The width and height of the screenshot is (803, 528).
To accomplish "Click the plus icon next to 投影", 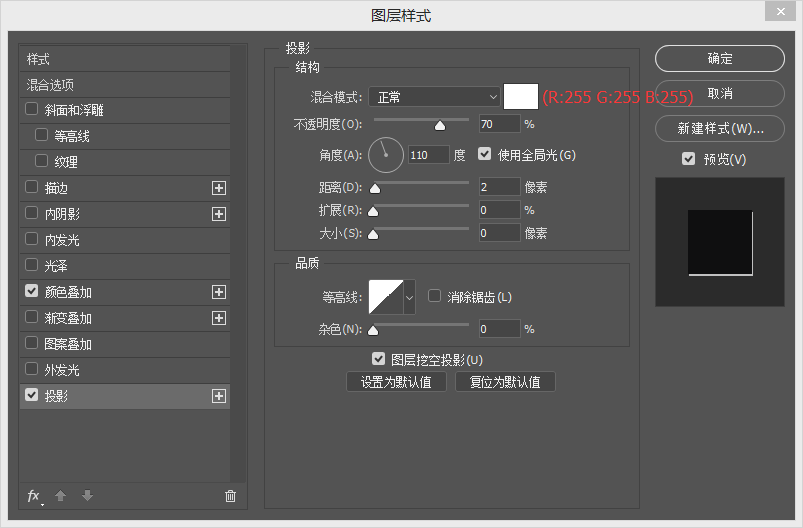I will click(x=219, y=396).
